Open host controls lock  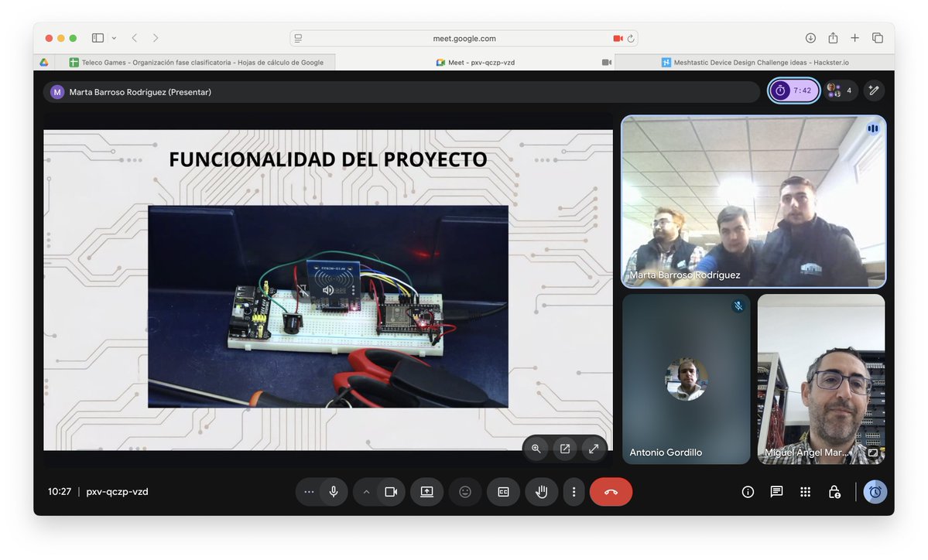[x=834, y=492]
